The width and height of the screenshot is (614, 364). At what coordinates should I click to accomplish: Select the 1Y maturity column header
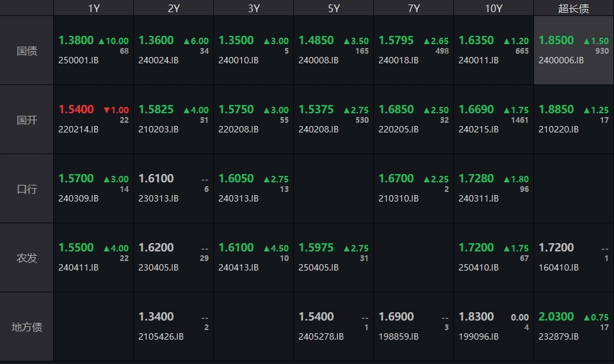[x=93, y=8]
